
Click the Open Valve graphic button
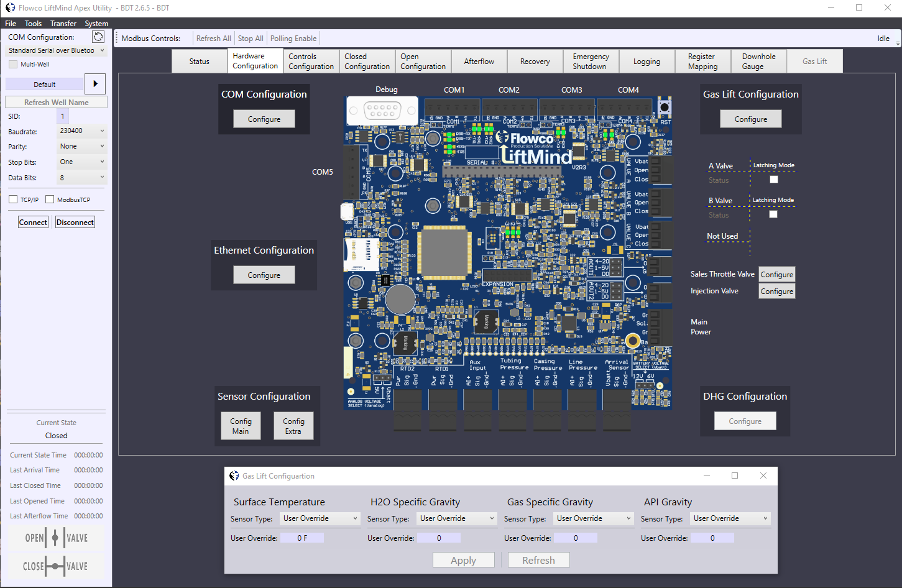56,538
